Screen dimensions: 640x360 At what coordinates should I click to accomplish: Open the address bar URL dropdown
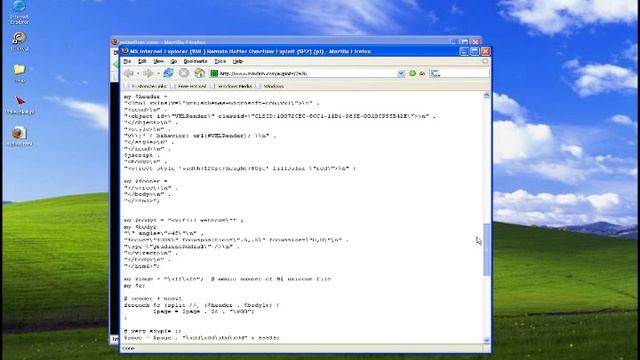401,73
